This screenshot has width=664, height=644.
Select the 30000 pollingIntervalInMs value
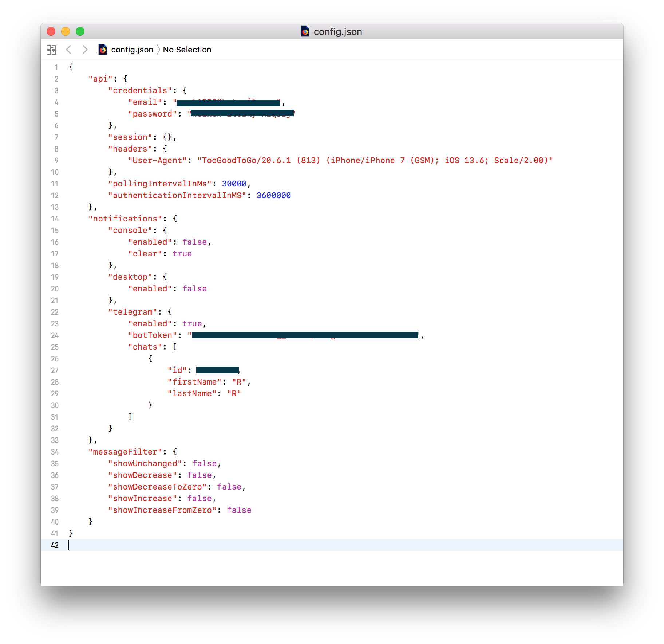coord(234,184)
